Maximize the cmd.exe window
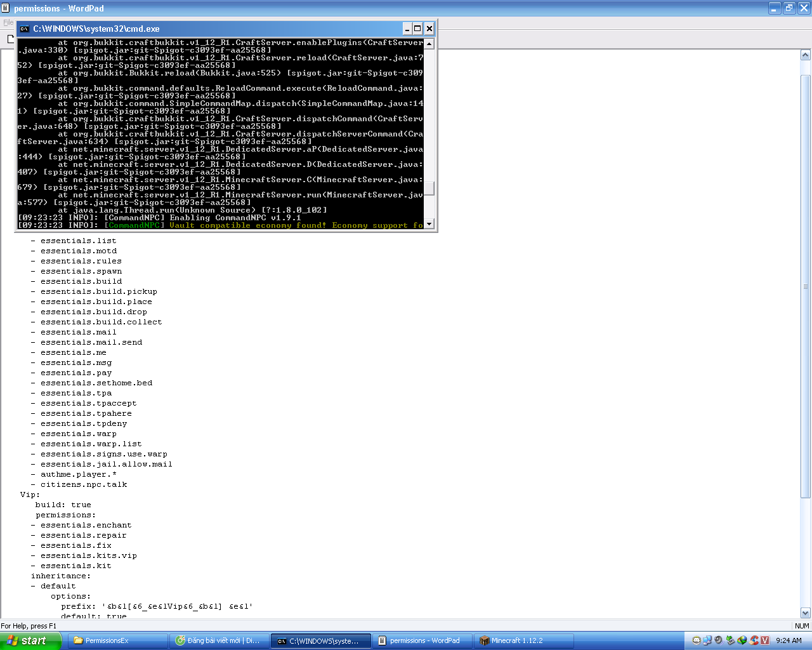812x650 pixels. [417, 29]
